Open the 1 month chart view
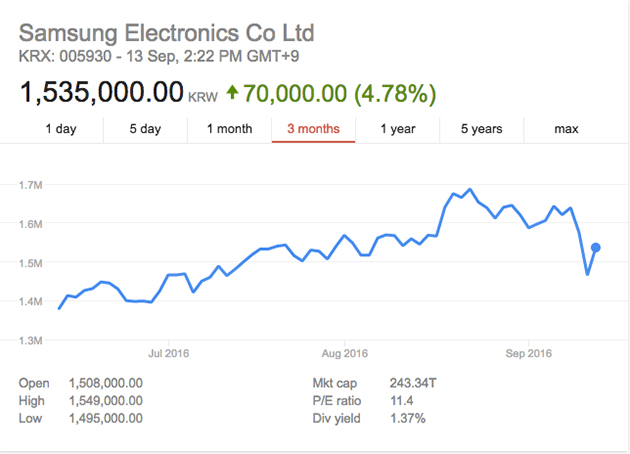630x454 pixels. tap(229, 129)
